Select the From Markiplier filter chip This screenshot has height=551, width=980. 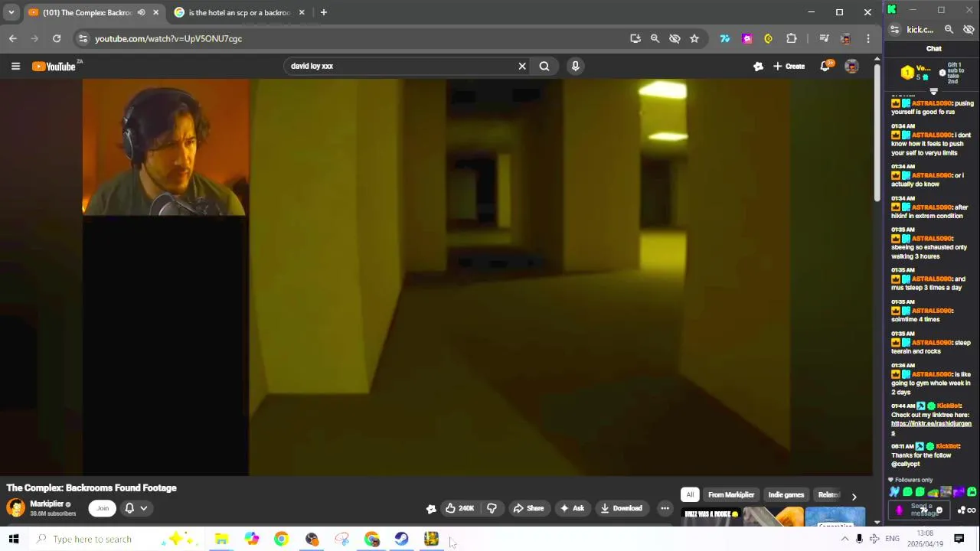[x=731, y=495]
